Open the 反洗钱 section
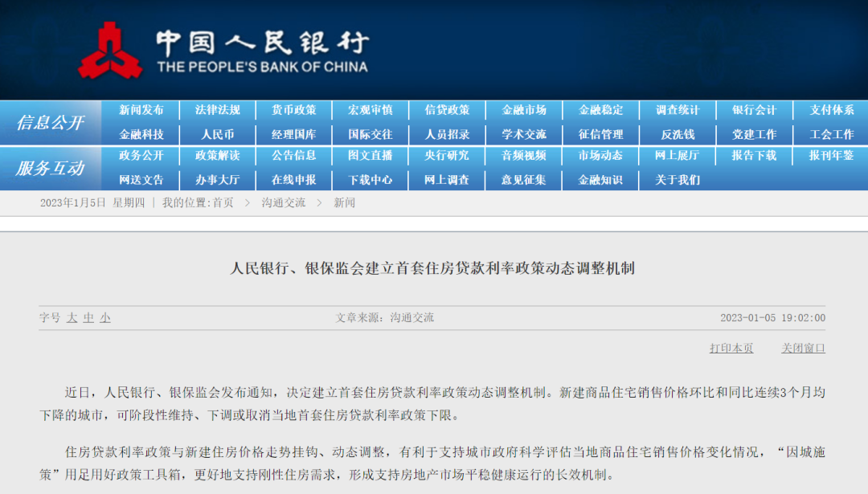Viewport: 868px width, 494px height. coord(678,134)
